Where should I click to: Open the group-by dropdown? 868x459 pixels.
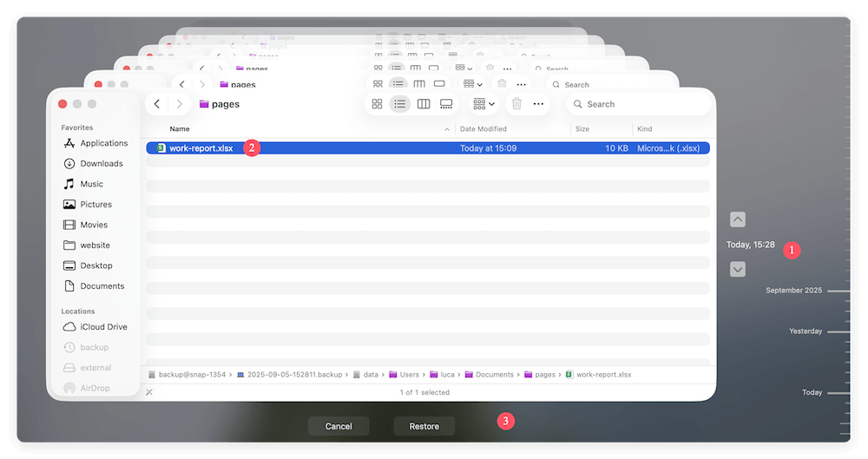483,104
